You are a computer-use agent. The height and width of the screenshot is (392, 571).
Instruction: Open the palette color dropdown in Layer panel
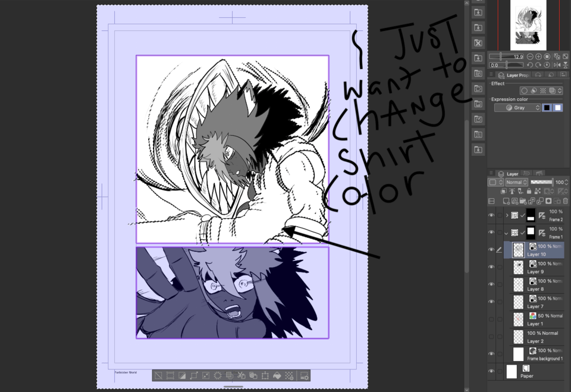click(x=495, y=182)
